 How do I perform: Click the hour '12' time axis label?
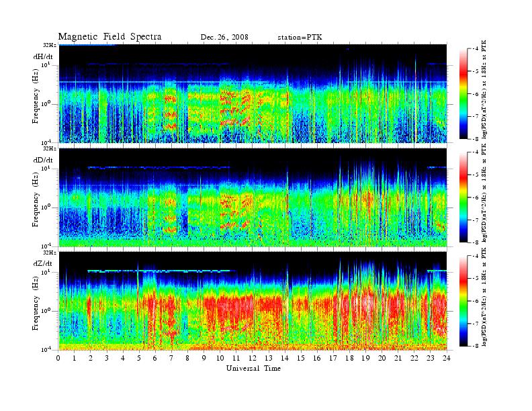pos(253,358)
